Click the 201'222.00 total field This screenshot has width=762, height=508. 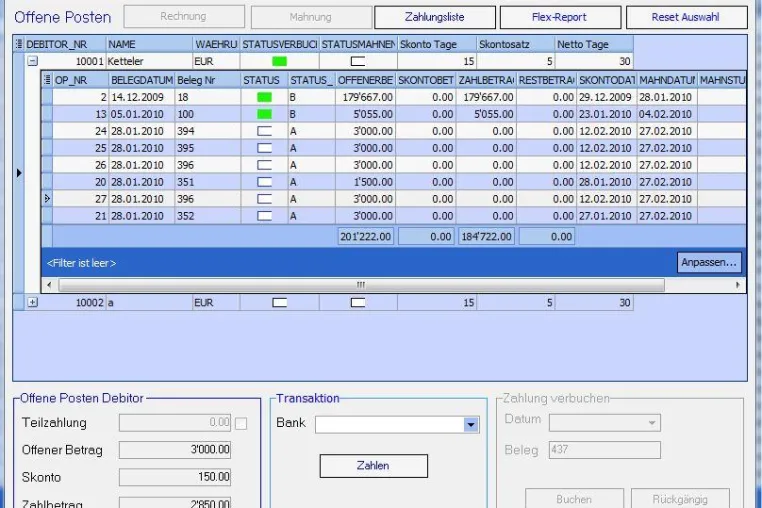[x=365, y=237]
